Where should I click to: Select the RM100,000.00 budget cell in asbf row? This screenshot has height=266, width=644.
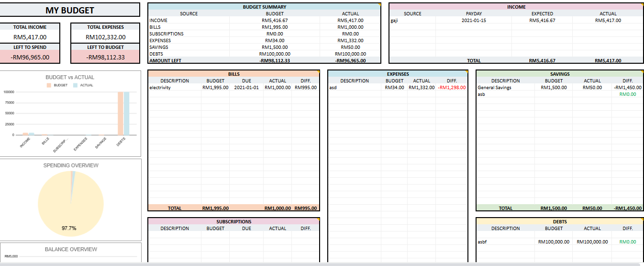pos(554,242)
